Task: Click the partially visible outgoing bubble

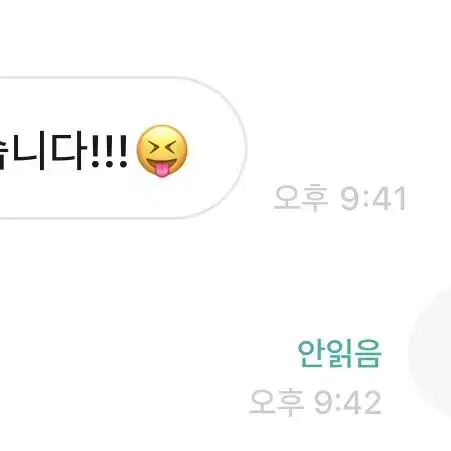Action: pyautogui.click(x=430, y=353)
